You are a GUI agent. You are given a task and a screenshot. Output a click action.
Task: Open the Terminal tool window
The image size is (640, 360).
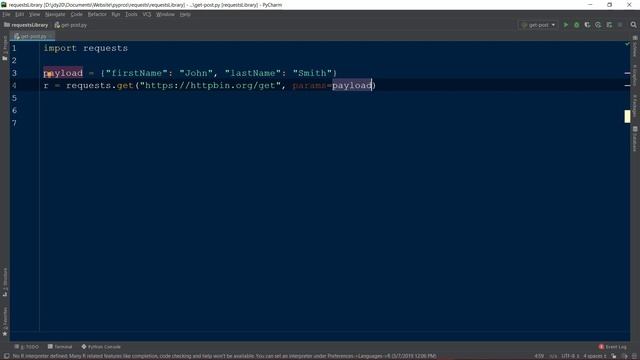(x=60, y=347)
